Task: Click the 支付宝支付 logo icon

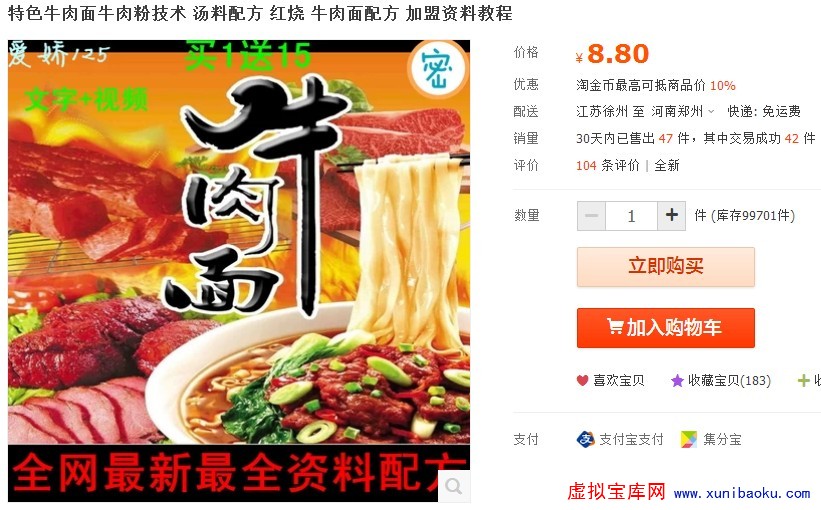Action: [585, 439]
